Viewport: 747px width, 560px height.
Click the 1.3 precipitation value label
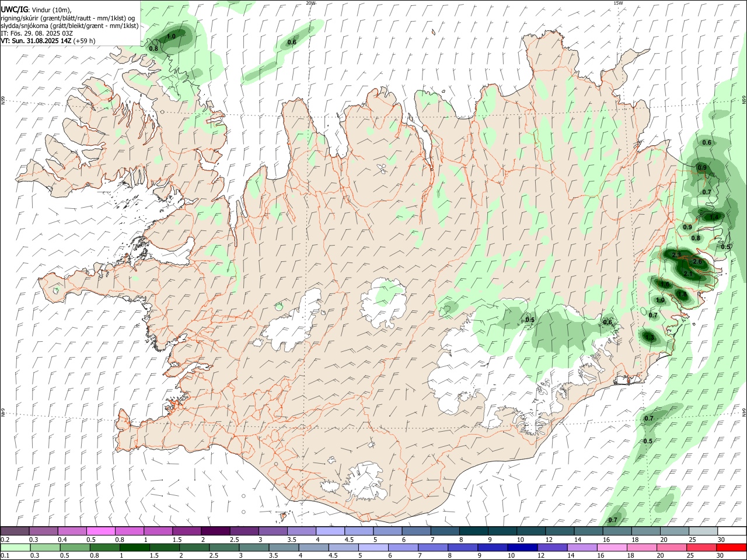pyautogui.click(x=650, y=337)
